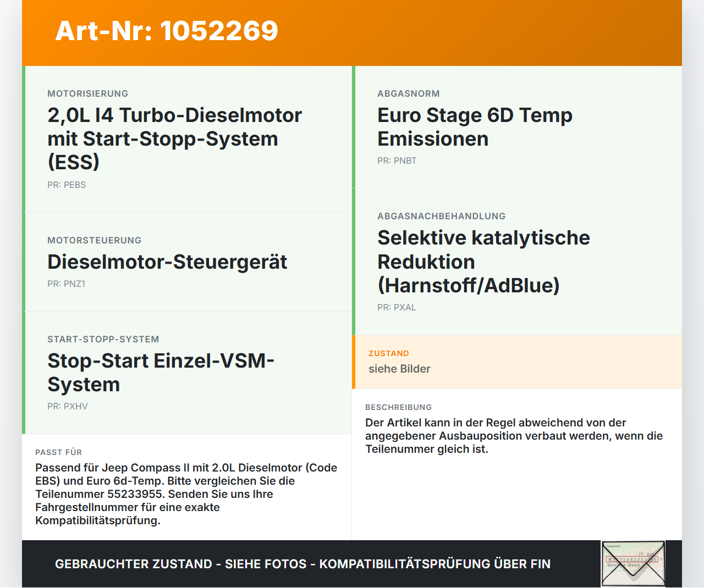Select the PR: PEBS code
This screenshot has height=588, width=704.
pos(67,185)
